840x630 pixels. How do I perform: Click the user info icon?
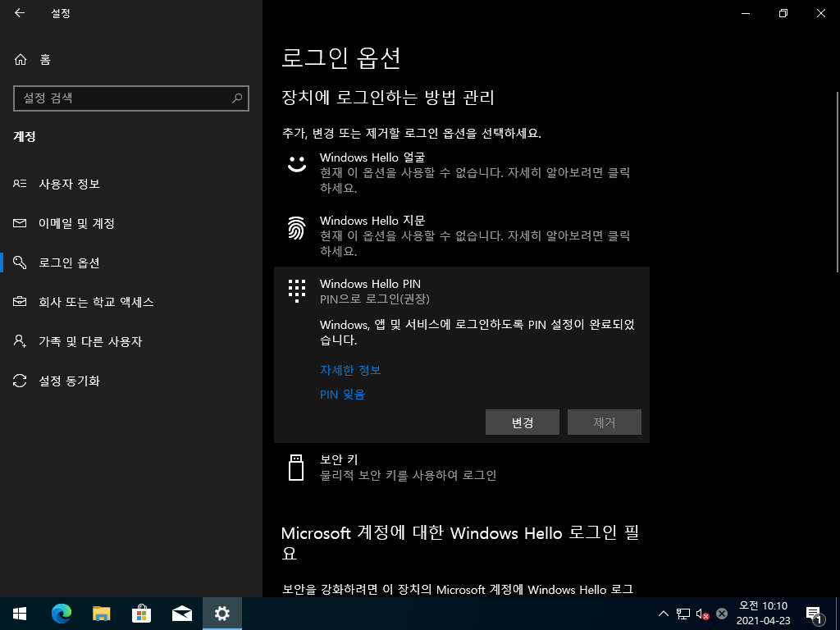tap(20, 184)
